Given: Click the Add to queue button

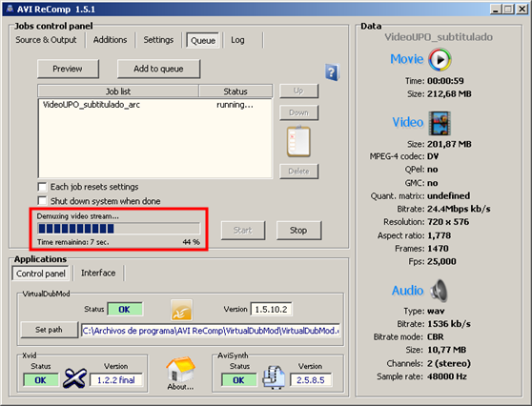Looking at the screenshot, I should click(158, 69).
